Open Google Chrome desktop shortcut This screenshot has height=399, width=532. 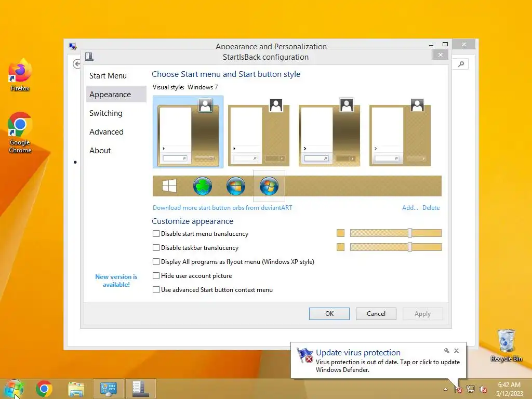pos(20,132)
